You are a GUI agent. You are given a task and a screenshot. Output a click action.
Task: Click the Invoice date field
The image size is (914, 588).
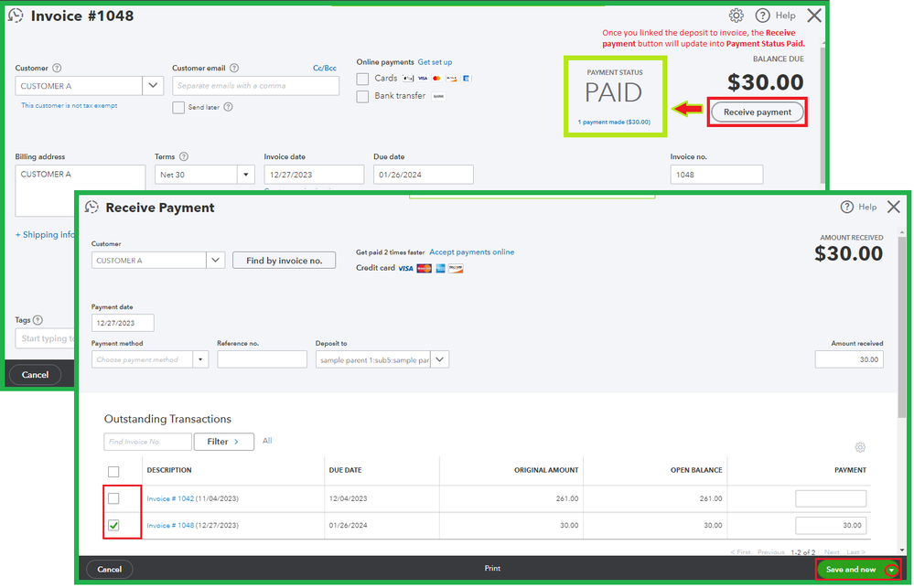pyautogui.click(x=314, y=175)
